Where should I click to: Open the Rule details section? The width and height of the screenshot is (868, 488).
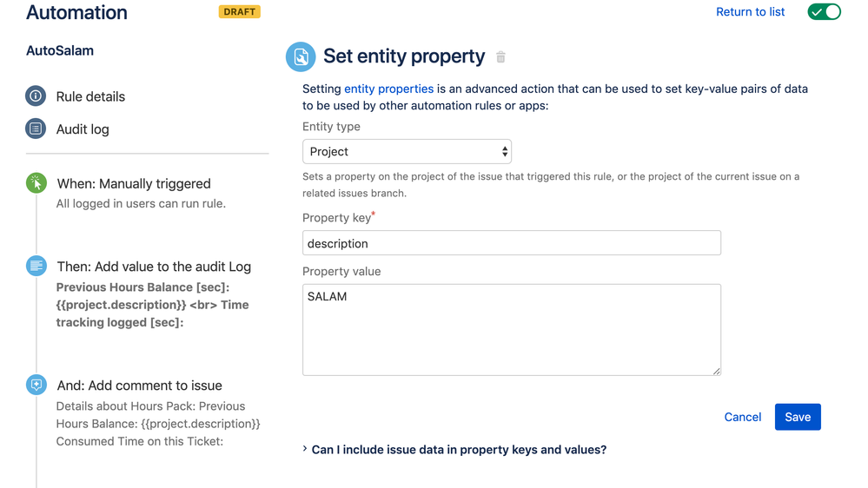(90, 96)
